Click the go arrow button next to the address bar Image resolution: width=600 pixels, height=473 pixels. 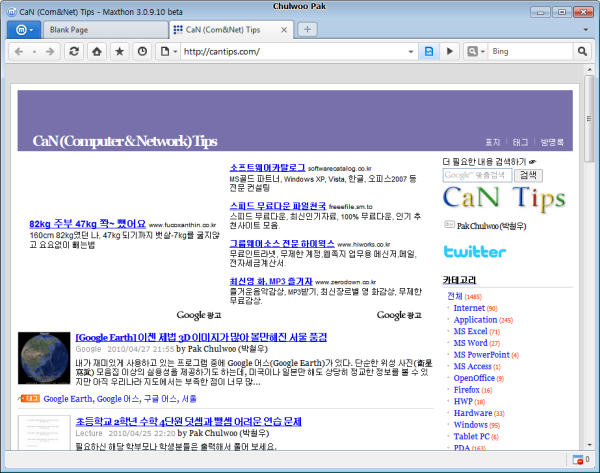coord(450,51)
